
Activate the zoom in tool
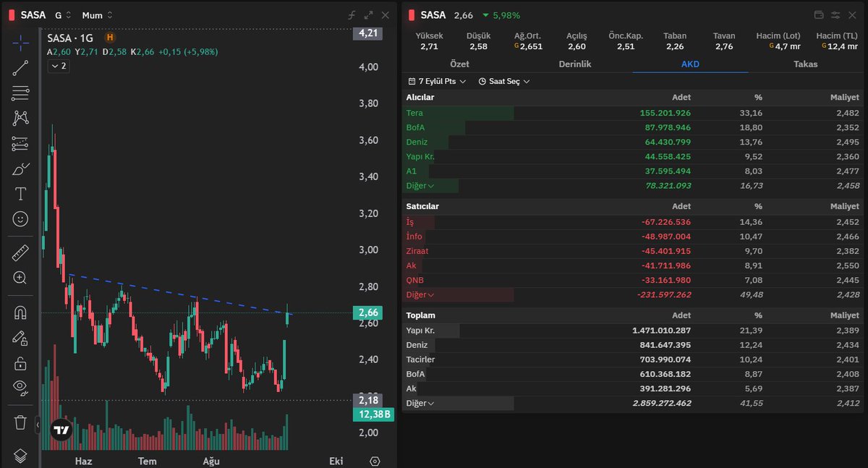tap(20, 278)
